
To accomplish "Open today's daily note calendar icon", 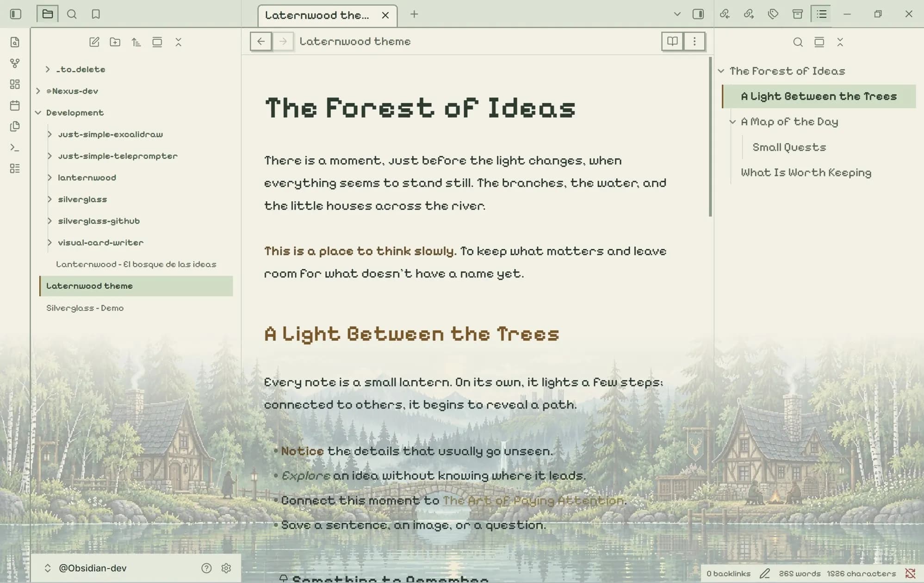I will pyautogui.click(x=15, y=105).
